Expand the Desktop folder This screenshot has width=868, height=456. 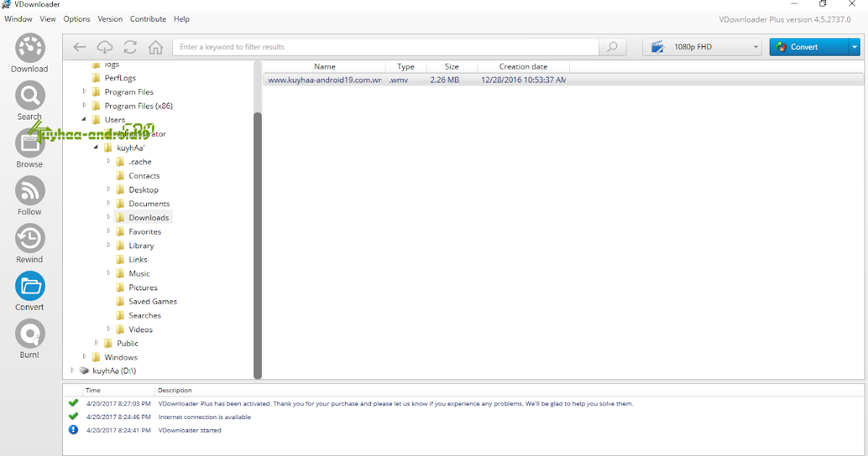click(x=109, y=190)
